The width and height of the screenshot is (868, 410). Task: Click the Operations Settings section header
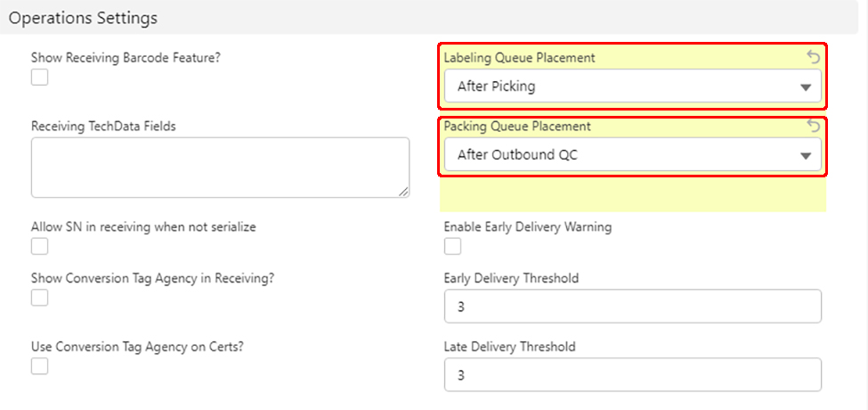pyautogui.click(x=84, y=17)
